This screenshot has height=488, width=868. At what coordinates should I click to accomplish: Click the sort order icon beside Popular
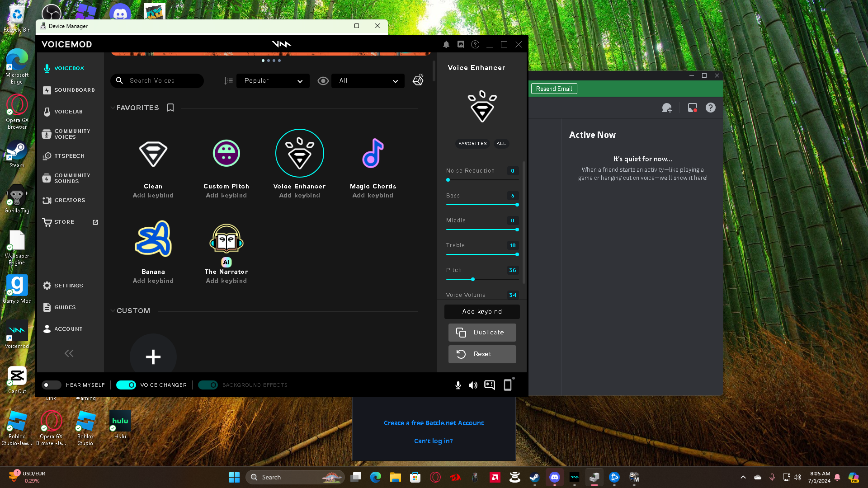coord(229,81)
